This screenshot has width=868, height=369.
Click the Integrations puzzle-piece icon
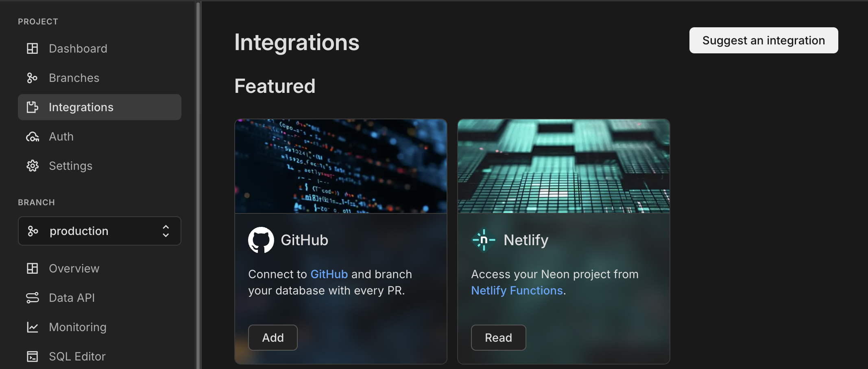click(32, 107)
